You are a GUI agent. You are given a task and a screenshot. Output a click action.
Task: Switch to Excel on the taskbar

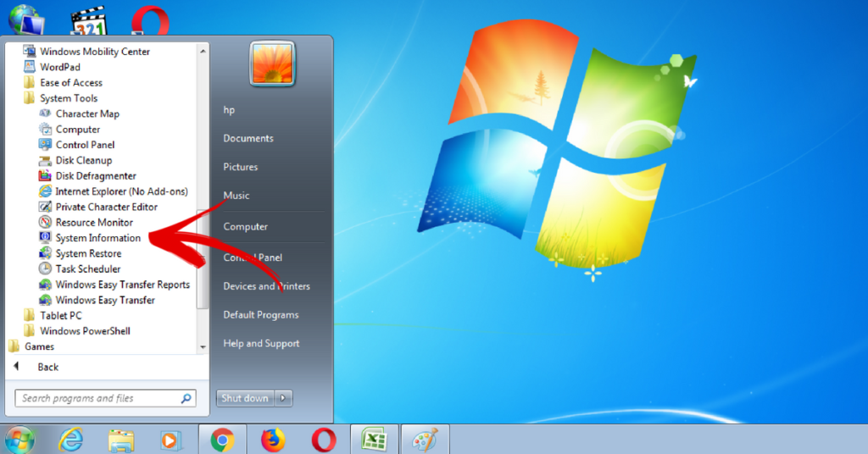[374, 440]
